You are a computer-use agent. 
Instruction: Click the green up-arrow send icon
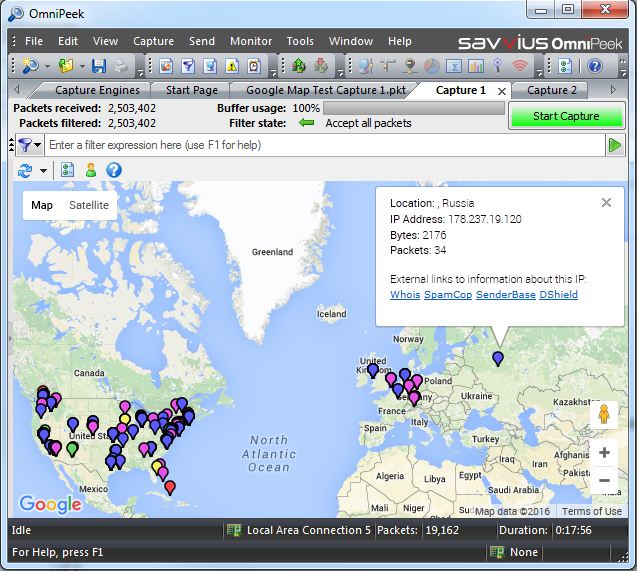coord(299,66)
